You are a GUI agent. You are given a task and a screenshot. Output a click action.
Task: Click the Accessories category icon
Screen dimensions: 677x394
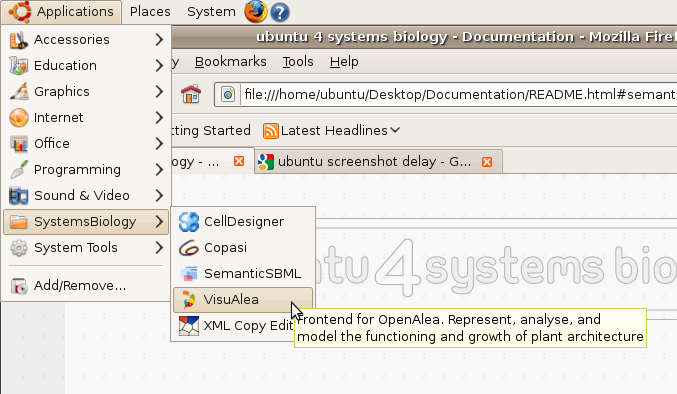click(19, 40)
